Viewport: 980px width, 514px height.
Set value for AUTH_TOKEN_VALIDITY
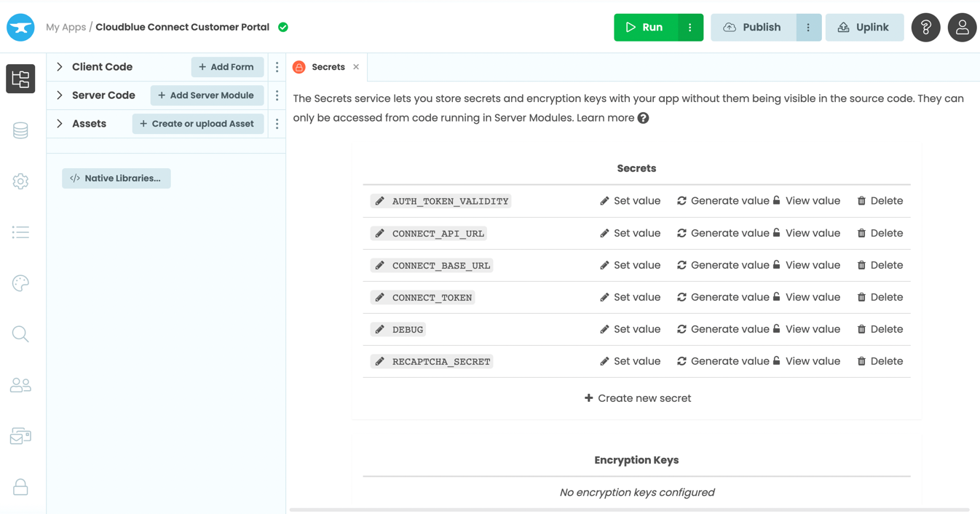pos(630,201)
